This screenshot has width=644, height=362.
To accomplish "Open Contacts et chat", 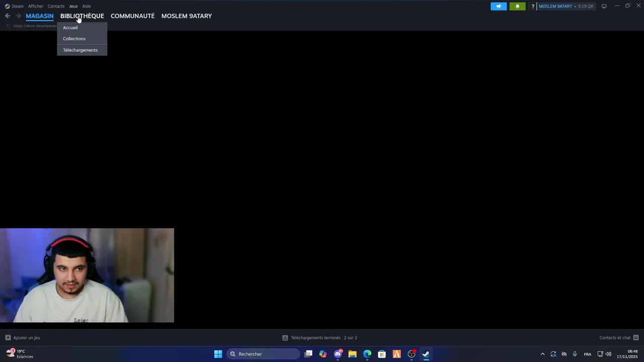I will [615, 338].
